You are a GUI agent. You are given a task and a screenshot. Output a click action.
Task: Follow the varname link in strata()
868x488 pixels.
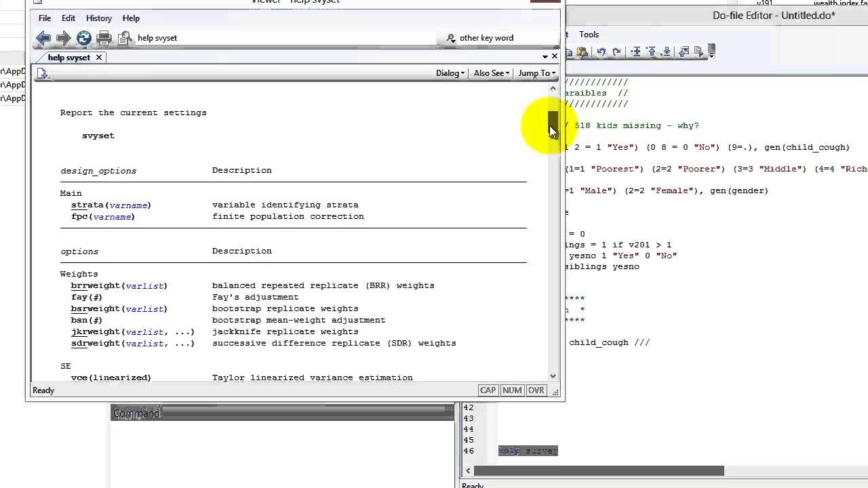point(128,205)
